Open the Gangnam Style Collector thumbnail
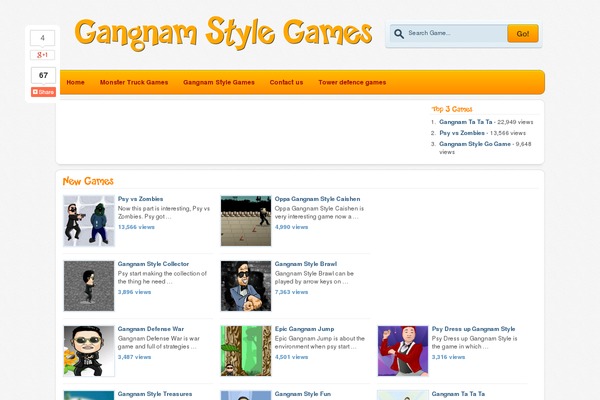The image size is (600, 400). click(89, 286)
